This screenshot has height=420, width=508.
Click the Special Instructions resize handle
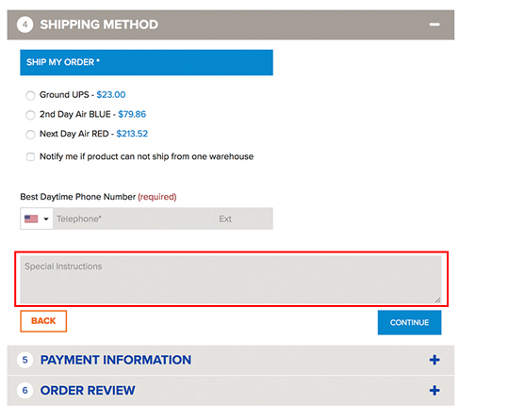[x=437, y=300]
